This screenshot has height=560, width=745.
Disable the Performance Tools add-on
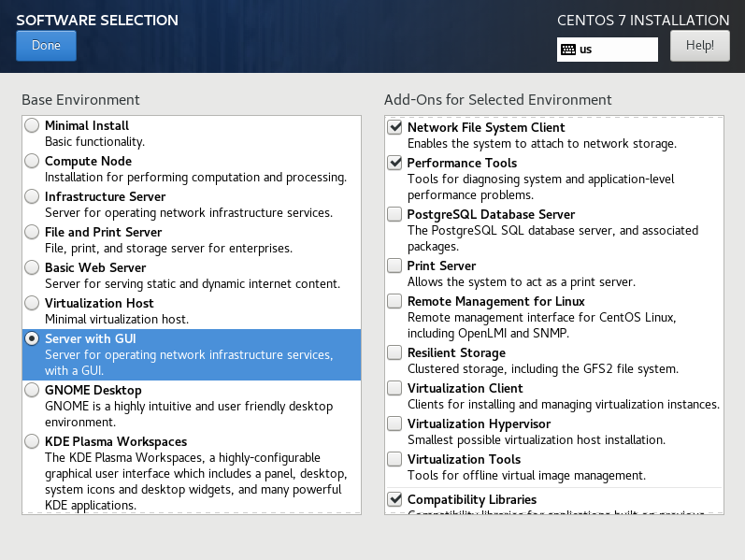394,163
